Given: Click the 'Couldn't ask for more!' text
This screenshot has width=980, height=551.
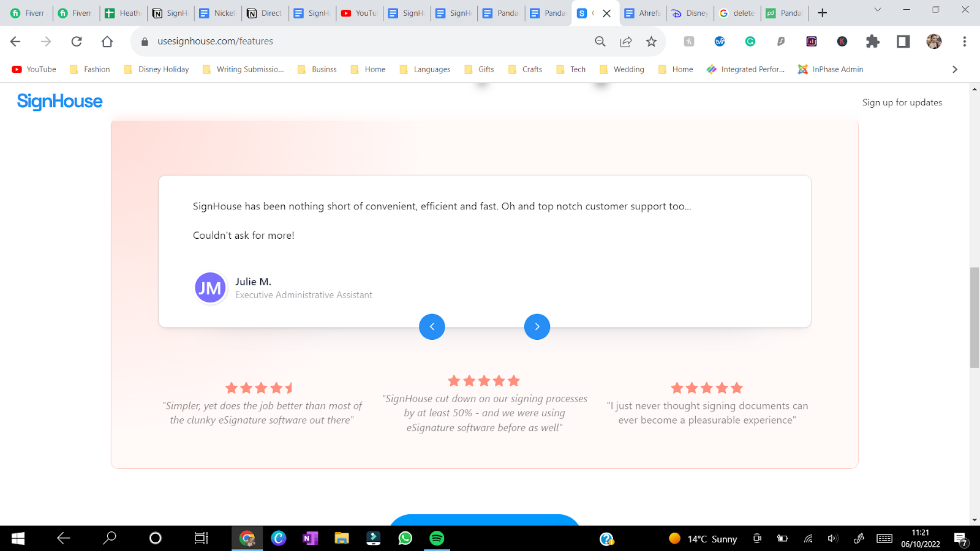Looking at the screenshot, I should (244, 235).
